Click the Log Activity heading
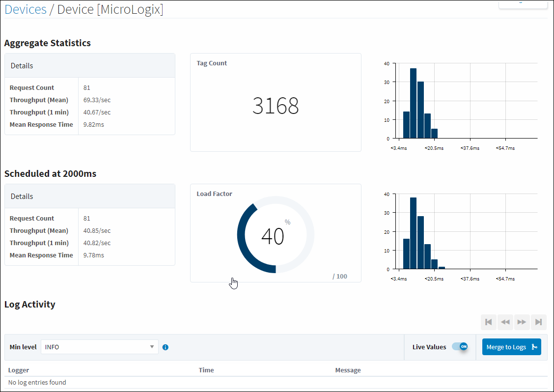Screen dimensions: 554x392 coord(29,305)
